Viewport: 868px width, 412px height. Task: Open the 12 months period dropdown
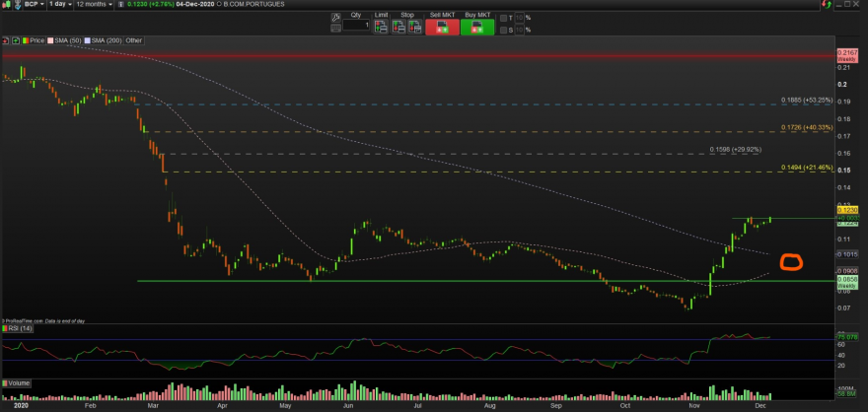pos(94,4)
